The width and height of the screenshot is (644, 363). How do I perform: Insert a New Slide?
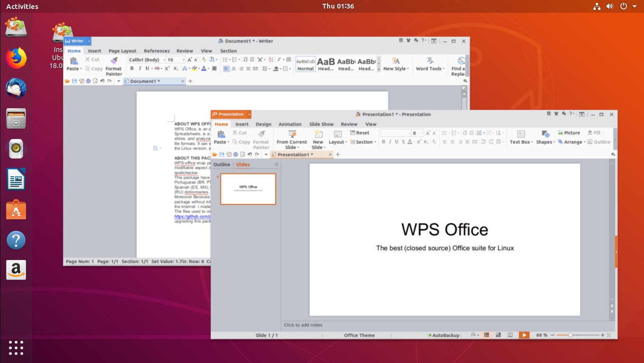318,139
